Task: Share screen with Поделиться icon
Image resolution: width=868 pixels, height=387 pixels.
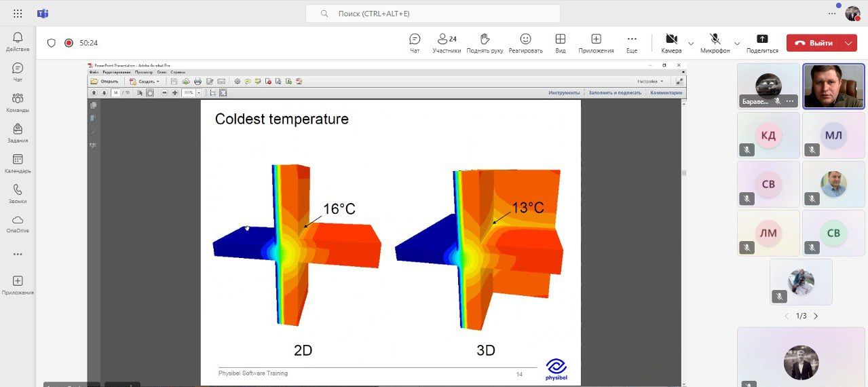Action: (762, 43)
